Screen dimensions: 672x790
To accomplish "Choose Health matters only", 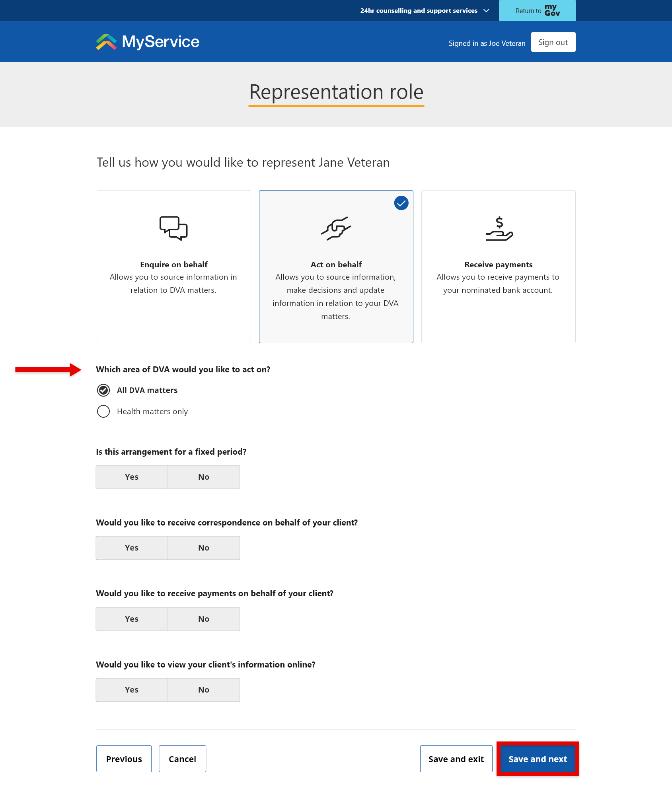I will 103,411.
